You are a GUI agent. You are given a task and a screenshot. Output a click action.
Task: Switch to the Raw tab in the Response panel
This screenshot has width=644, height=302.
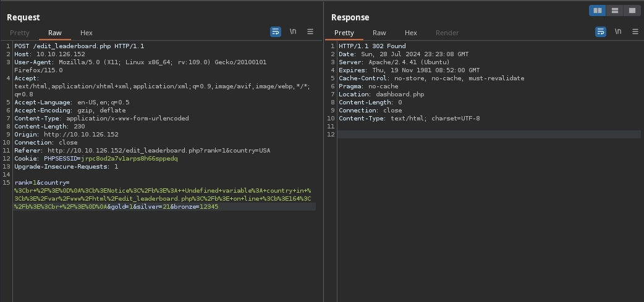click(379, 33)
